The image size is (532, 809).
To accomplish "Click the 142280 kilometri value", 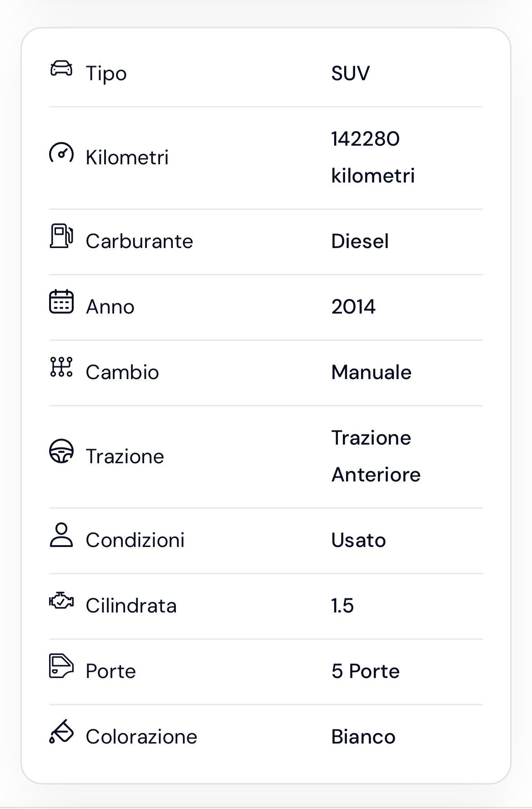I will point(373,157).
